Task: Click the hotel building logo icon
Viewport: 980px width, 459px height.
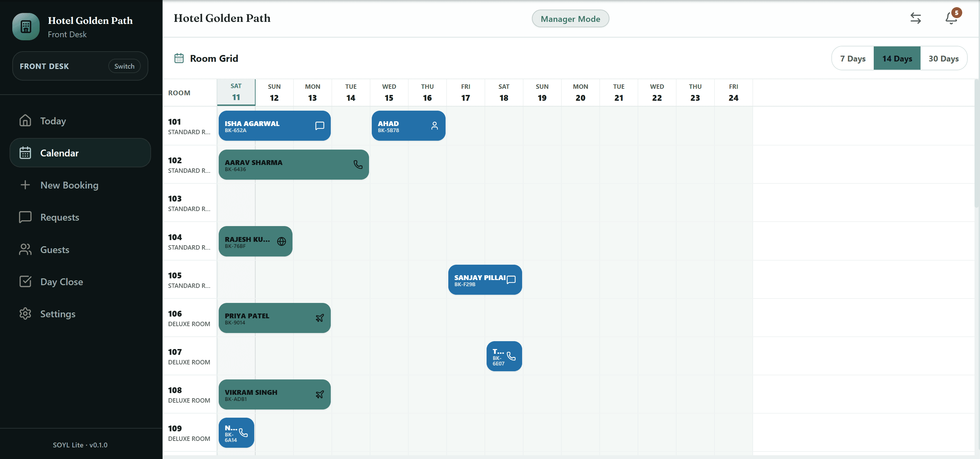Action: tap(26, 27)
